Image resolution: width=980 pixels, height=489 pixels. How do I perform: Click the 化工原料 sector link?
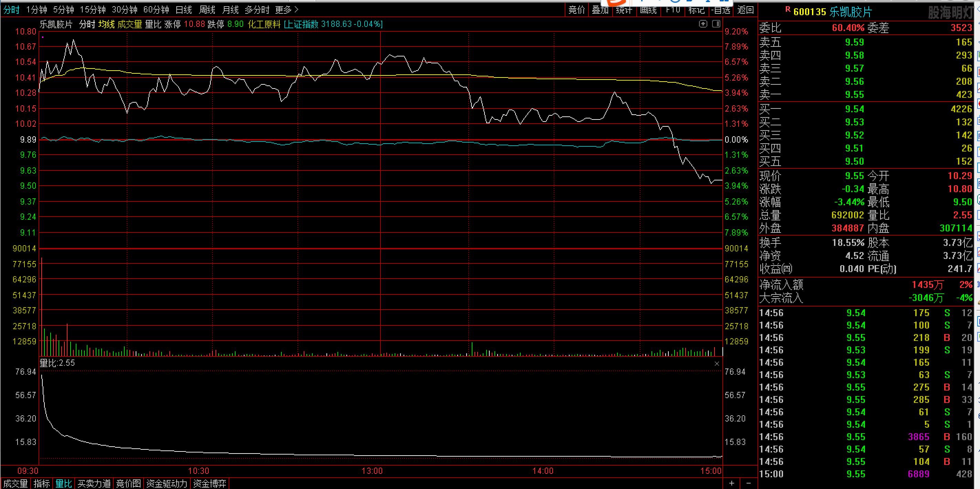point(264,24)
